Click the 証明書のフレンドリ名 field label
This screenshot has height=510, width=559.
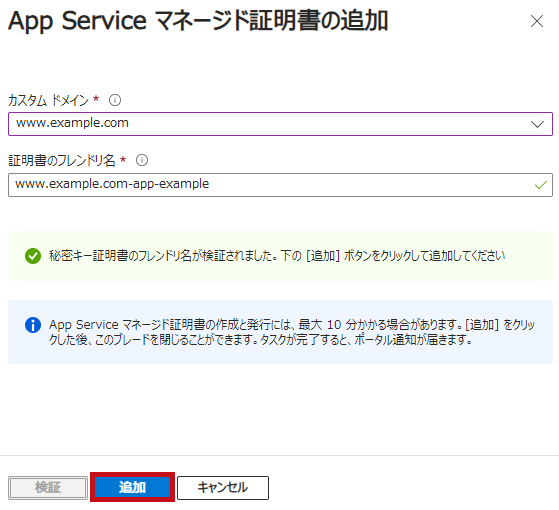(x=62, y=160)
